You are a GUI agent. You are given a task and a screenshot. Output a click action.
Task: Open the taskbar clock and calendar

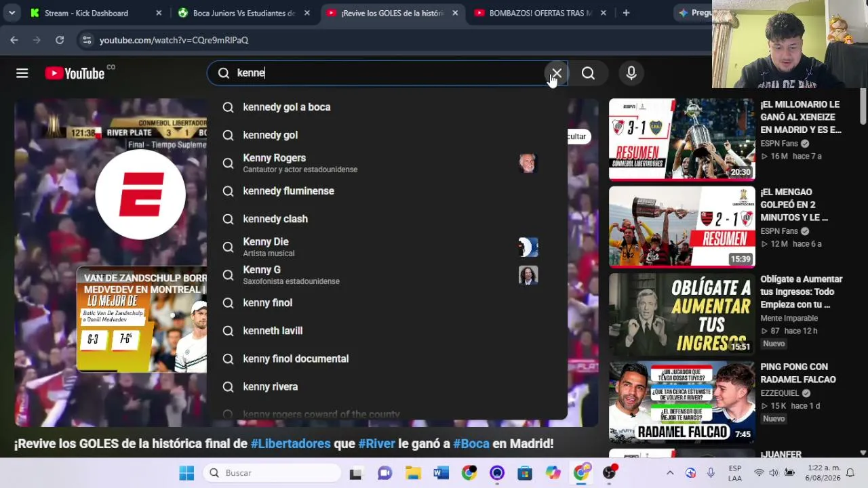822,473
